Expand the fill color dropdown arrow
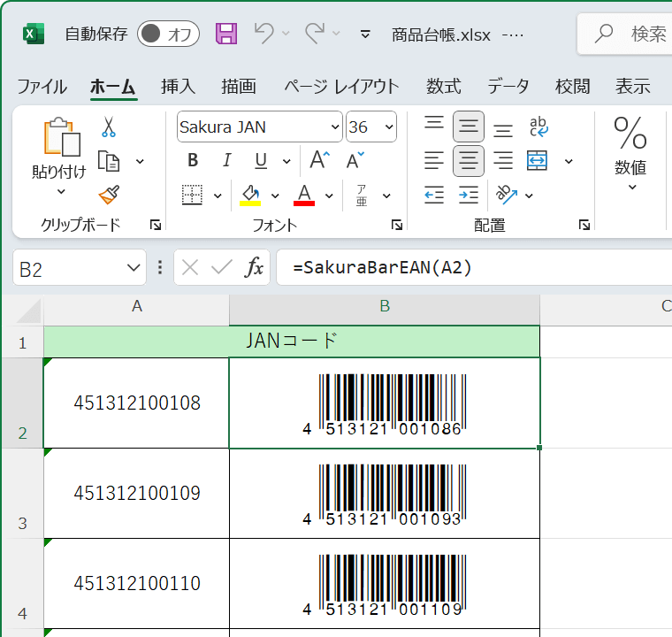Screen dimensions: 672x637 coord(275,196)
